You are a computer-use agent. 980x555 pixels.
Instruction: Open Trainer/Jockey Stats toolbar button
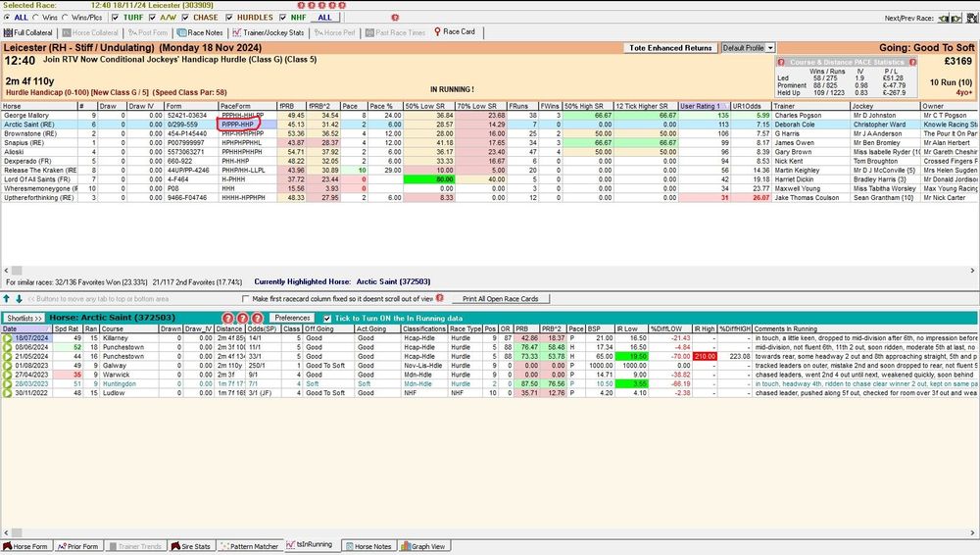point(269,32)
